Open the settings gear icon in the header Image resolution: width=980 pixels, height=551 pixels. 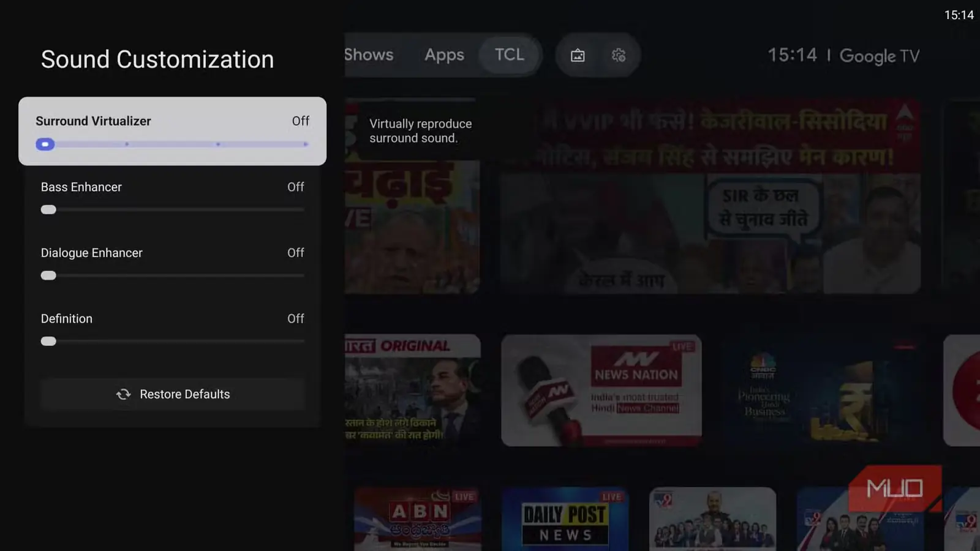[x=619, y=56]
